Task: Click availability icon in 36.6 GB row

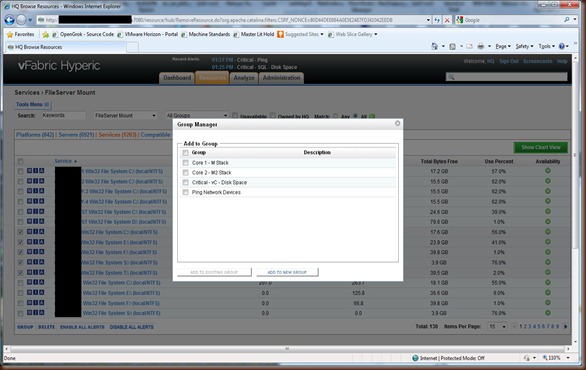Action: 548,292
